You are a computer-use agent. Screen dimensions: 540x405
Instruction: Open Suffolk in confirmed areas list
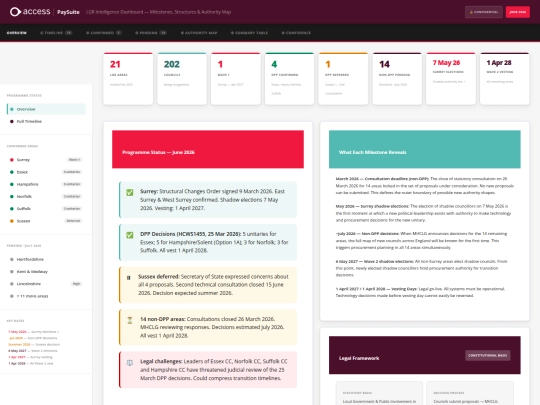(46, 209)
